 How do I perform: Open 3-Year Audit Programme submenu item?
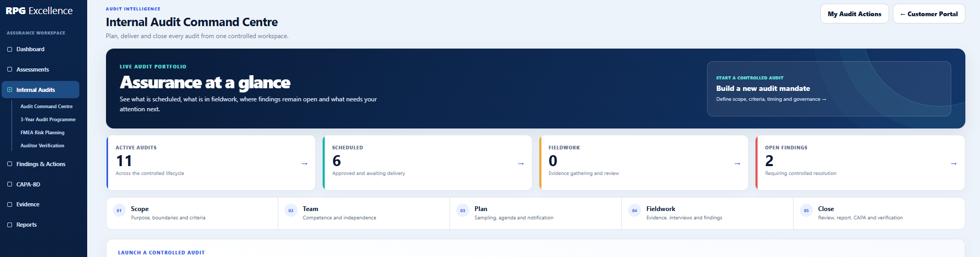[48, 120]
